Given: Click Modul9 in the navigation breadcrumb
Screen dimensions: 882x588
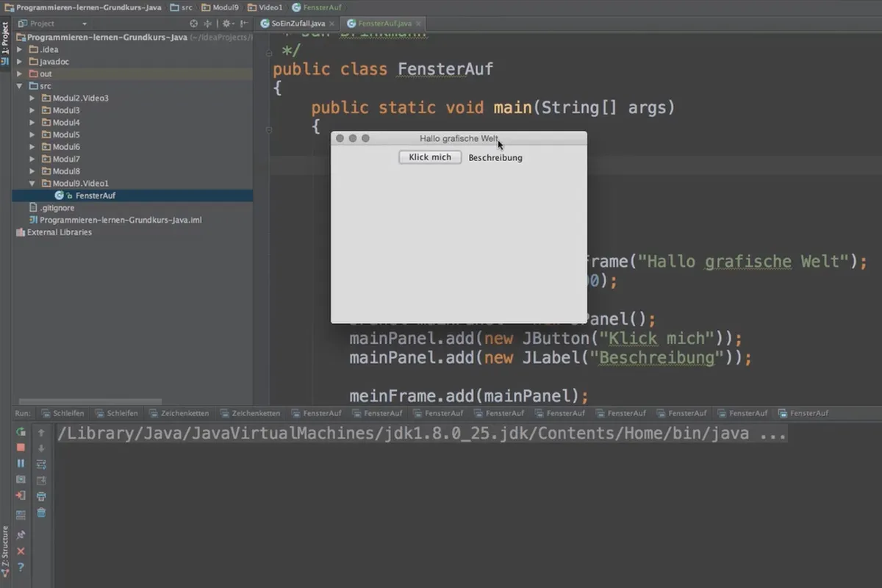Looking at the screenshot, I should tap(220, 7).
